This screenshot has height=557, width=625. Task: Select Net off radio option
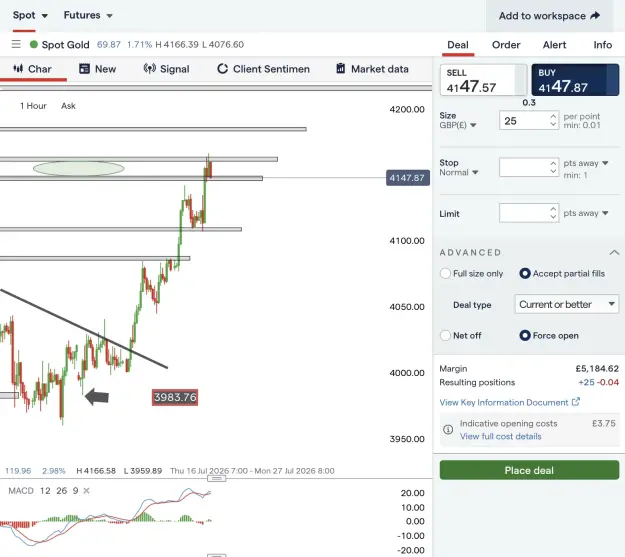click(445, 335)
